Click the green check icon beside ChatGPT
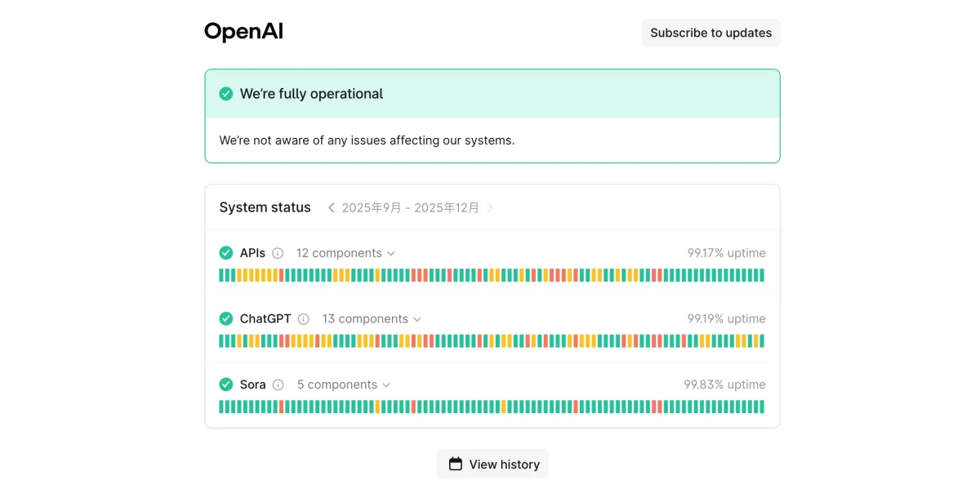The image size is (980, 485). click(226, 319)
